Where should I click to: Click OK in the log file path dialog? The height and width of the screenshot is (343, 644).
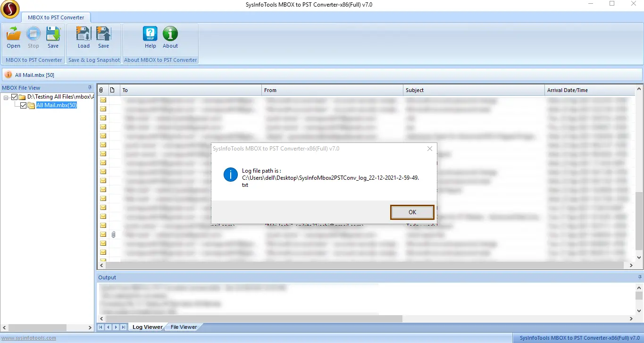point(412,212)
